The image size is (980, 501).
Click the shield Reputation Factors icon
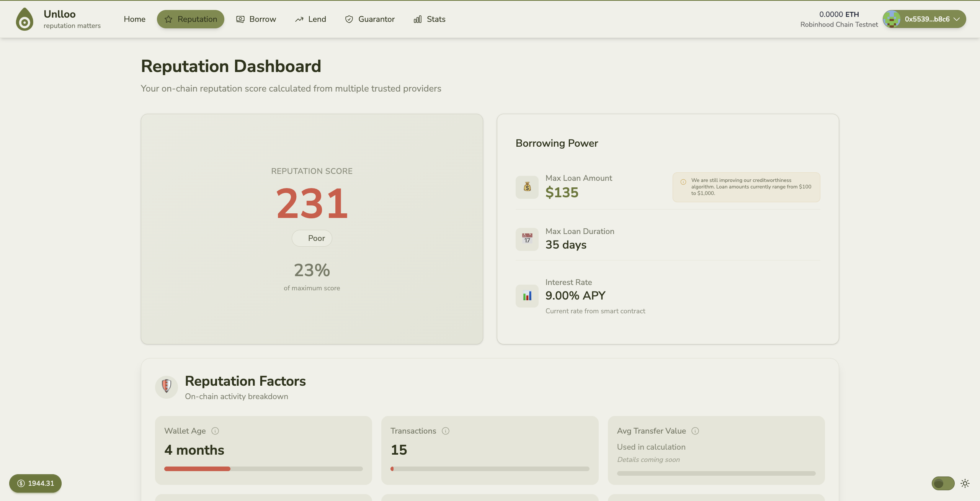pos(166,386)
